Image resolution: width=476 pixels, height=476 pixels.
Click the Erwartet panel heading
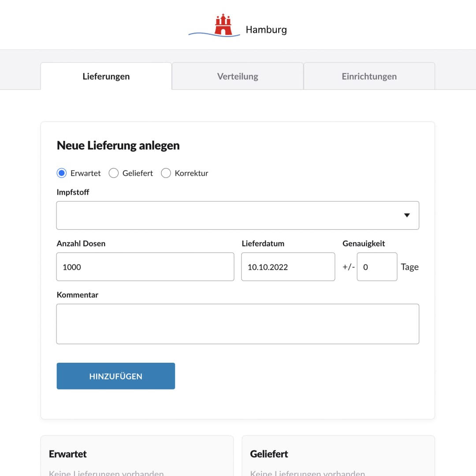click(68, 454)
